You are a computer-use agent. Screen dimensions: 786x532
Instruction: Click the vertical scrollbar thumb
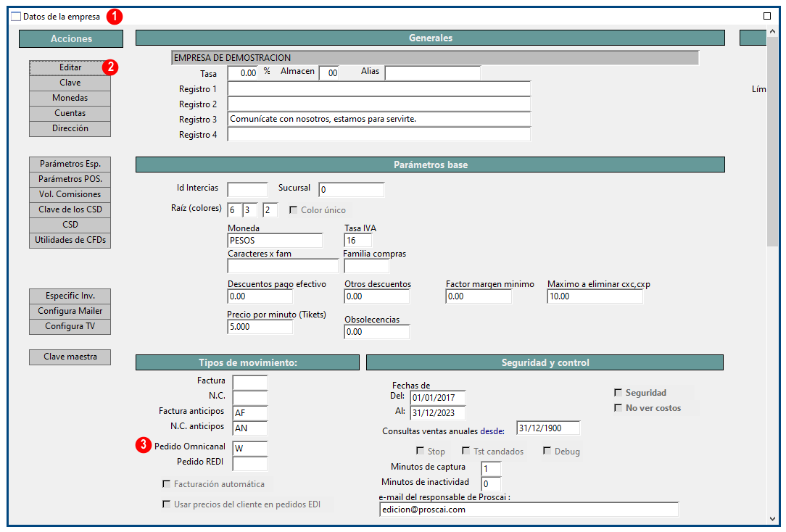[x=772, y=141]
